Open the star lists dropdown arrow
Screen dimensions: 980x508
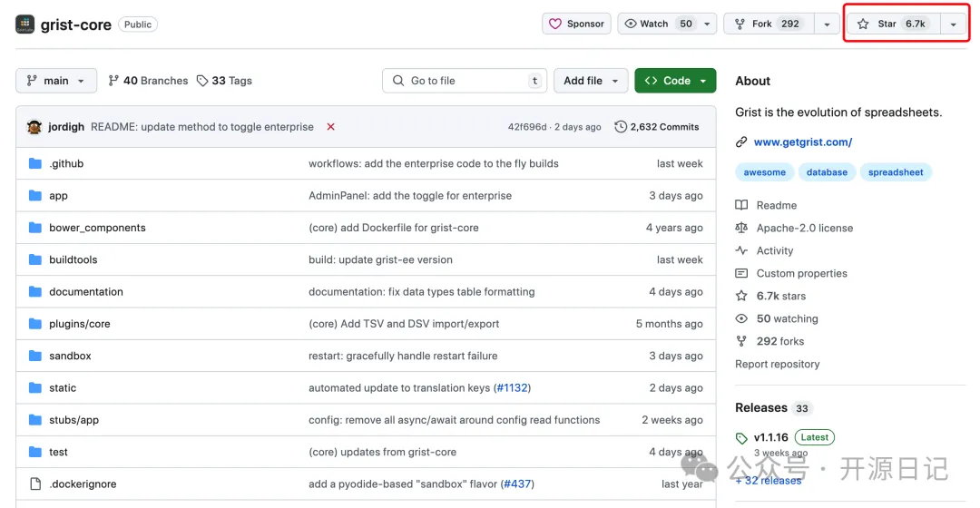[x=953, y=24]
